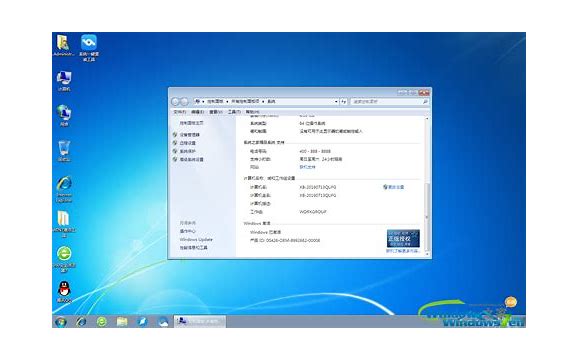Viewport: 578px width, 360px height.
Task: Open Action Center under See also
Action: tap(188, 231)
